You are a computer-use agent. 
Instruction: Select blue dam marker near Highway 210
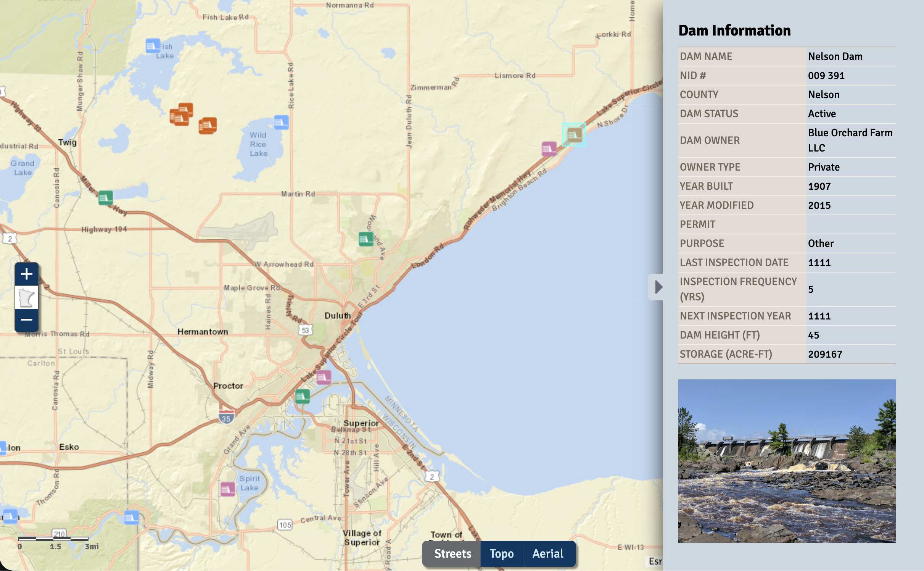(132, 518)
